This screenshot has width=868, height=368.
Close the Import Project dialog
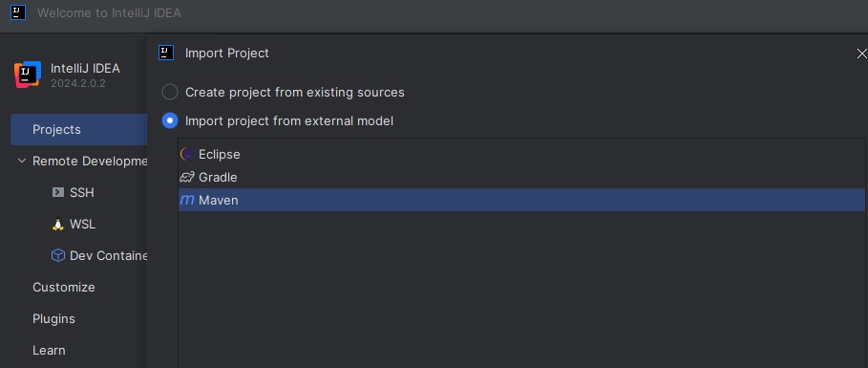861,54
